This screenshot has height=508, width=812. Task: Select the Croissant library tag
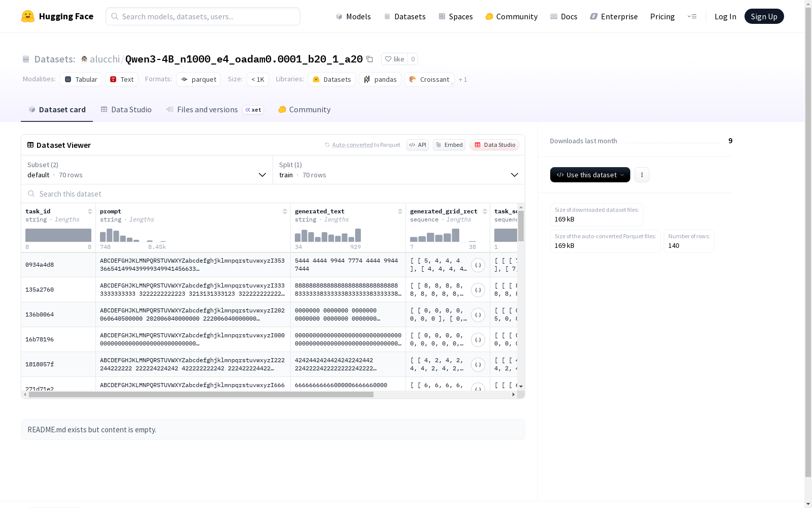click(429, 79)
